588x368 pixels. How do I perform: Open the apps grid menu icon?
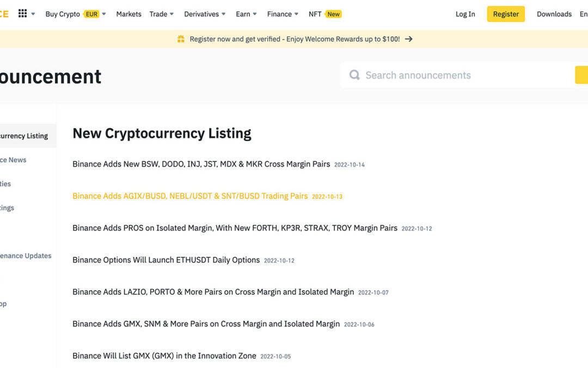(22, 14)
